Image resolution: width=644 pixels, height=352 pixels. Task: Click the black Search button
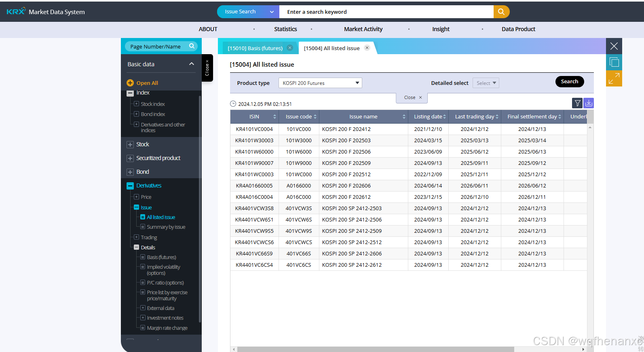pos(570,82)
